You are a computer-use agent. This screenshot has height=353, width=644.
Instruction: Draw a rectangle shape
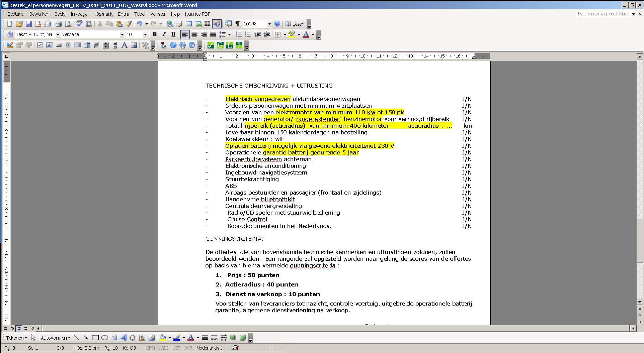(95, 338)
